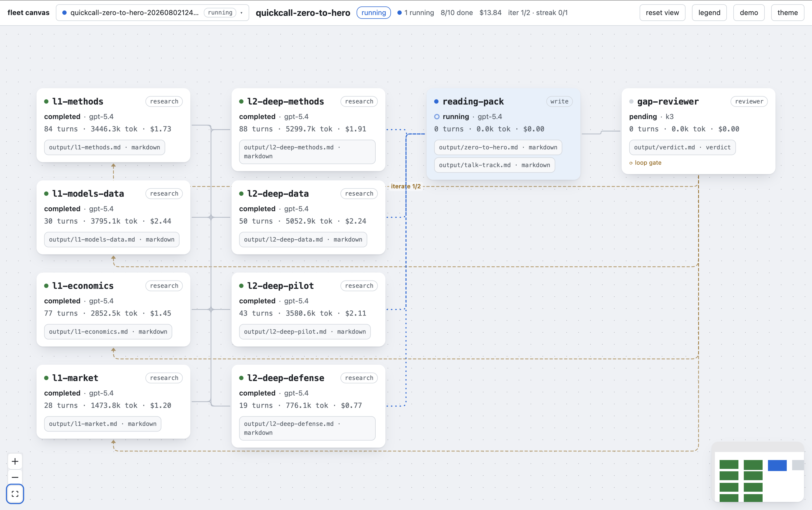812x510 pixels.
Task: Click the green status dot on l2-deep-defense
Action: click(241, 378)
